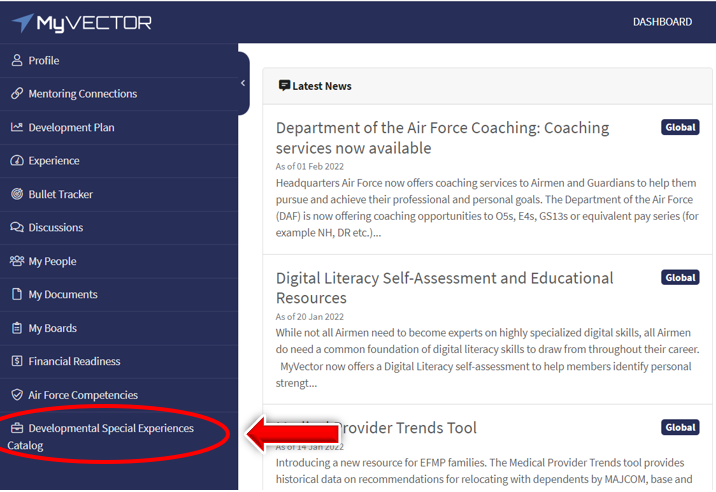Click the Global badge on Coaching article
The width and height of the screenshot is (716, 492).
pos(680,128)
